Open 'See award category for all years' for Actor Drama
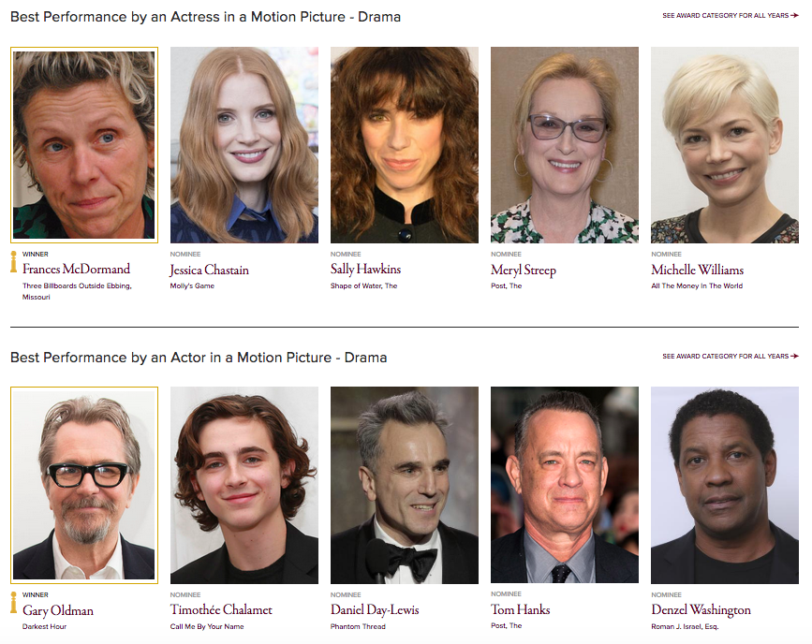This screenshot has height=644, width=812. (731, 357)
